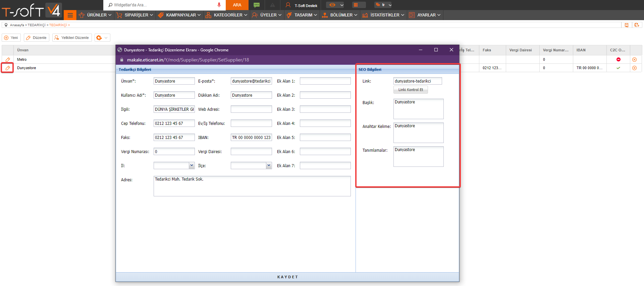This screenshot has width=644, height=286.
Task: Click the Yeni button
Action: pos(11,38)
